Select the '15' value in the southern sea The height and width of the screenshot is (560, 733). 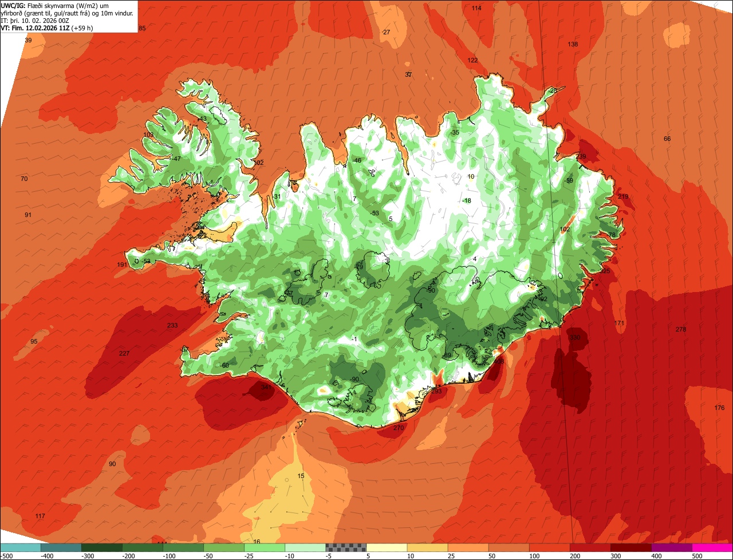coord(301,476)
